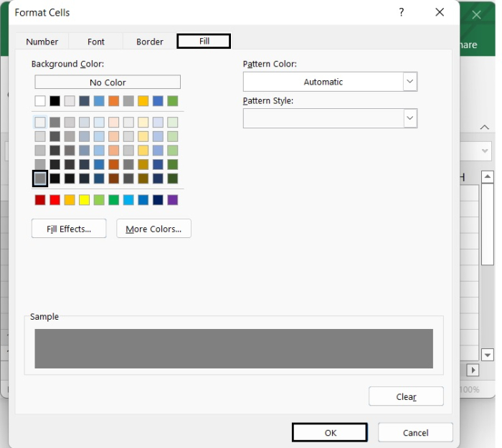Switch to the Border tab
This screenshot has width=502, height=448.
pyautogui.click(x=150, y=42)
